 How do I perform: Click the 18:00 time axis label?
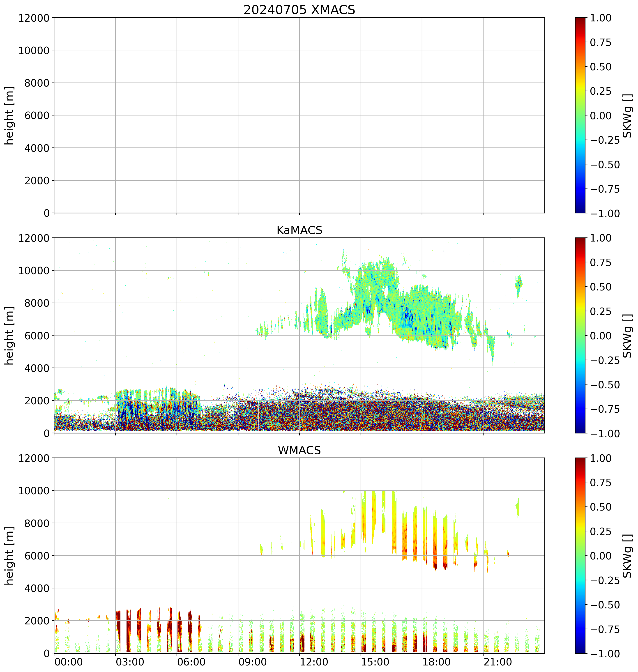[x=437, y=662]
